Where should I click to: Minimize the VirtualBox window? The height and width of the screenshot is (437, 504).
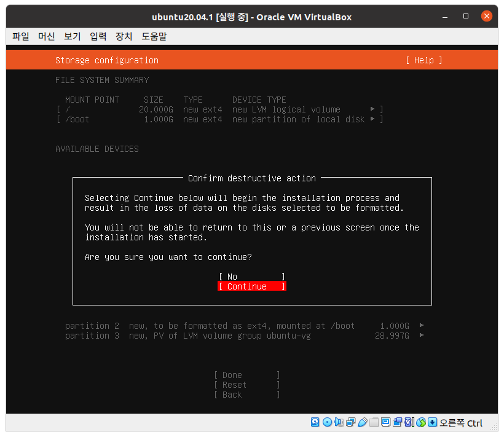[x=445, y=17]
